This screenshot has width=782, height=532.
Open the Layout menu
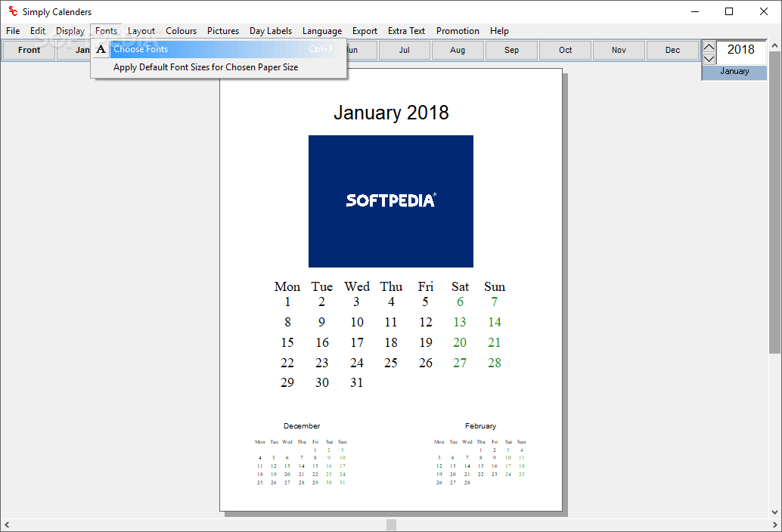pos(141,31)
